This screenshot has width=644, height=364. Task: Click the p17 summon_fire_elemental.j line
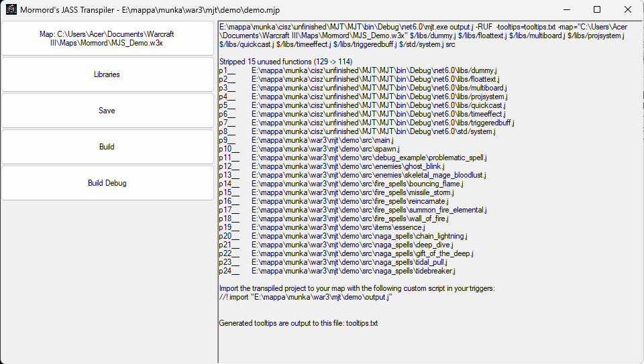click(x=353, y=210)
